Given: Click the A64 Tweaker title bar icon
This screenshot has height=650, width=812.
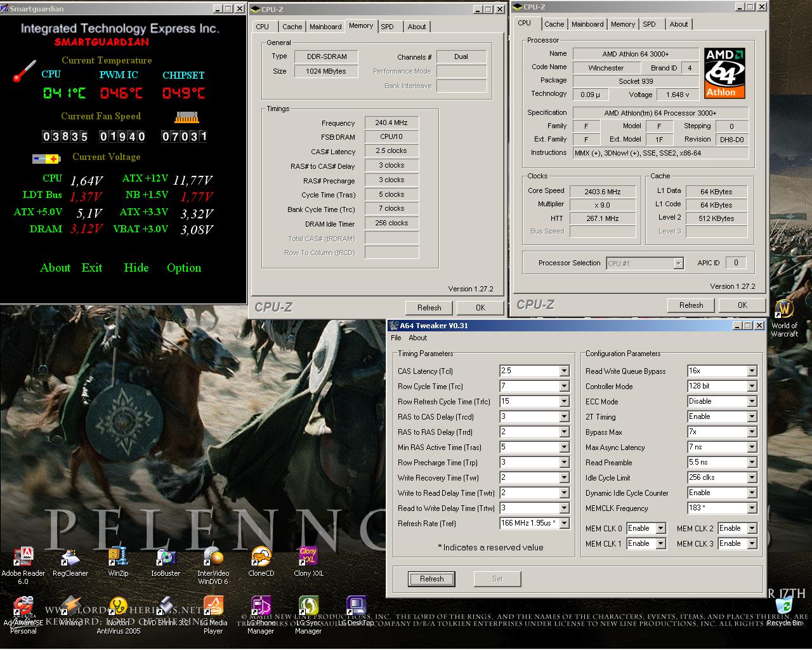Looking at the screenshot, I should click(393, 326).
